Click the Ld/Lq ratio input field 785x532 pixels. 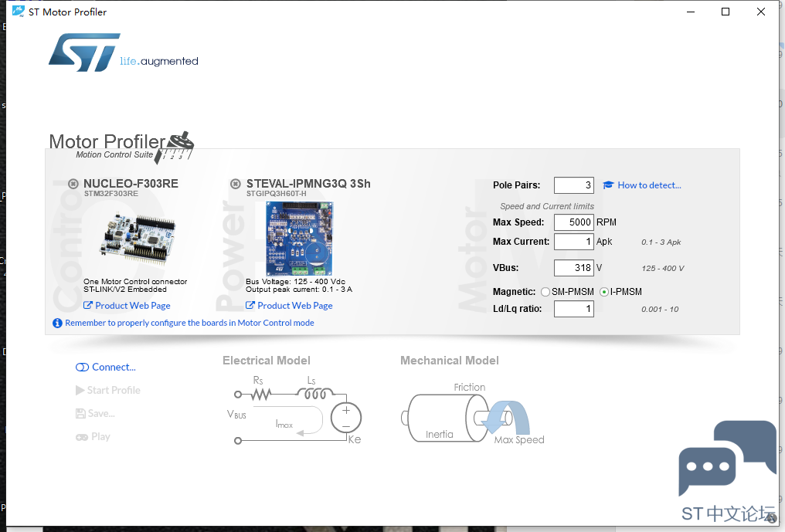(x=573, y=309)
